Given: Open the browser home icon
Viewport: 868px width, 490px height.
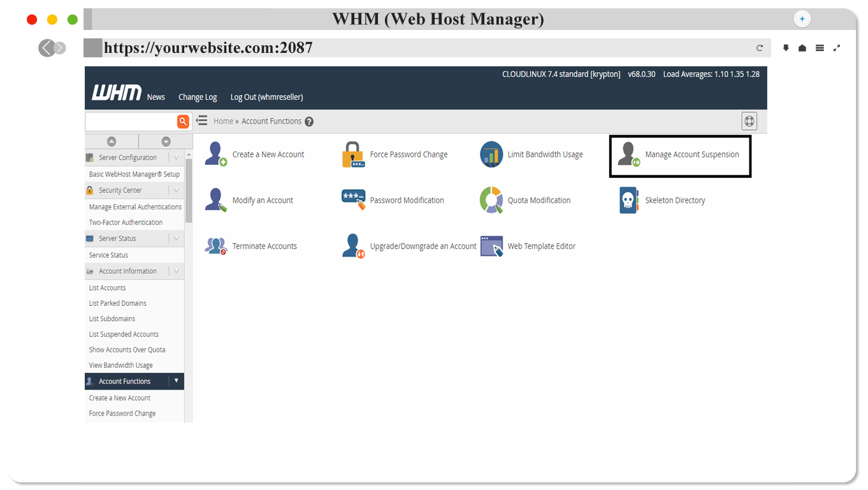Looking at the screenshot, I should coord(802,48).
